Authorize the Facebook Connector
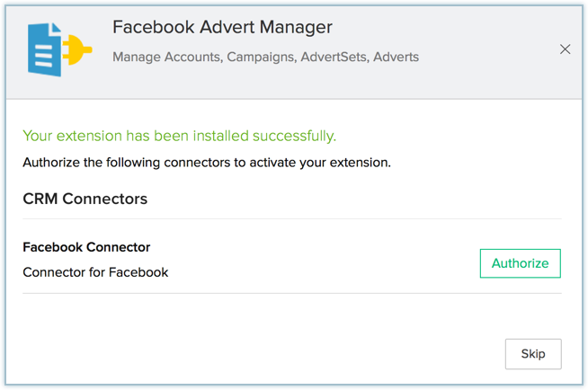 point(521,263)
